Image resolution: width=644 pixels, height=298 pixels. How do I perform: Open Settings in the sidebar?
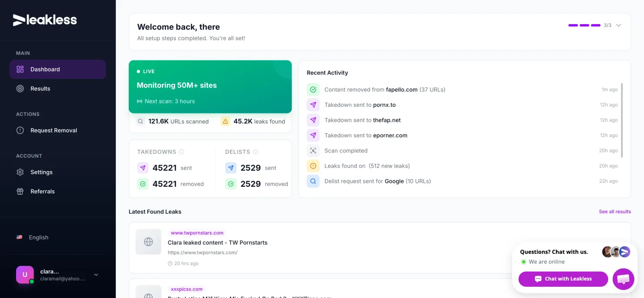(x=58, y=172)
